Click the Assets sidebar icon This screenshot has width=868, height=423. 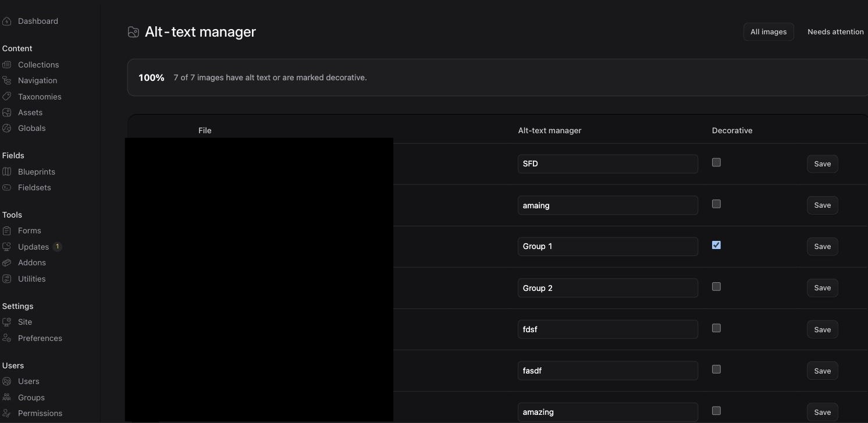click(x=7, y=112)
